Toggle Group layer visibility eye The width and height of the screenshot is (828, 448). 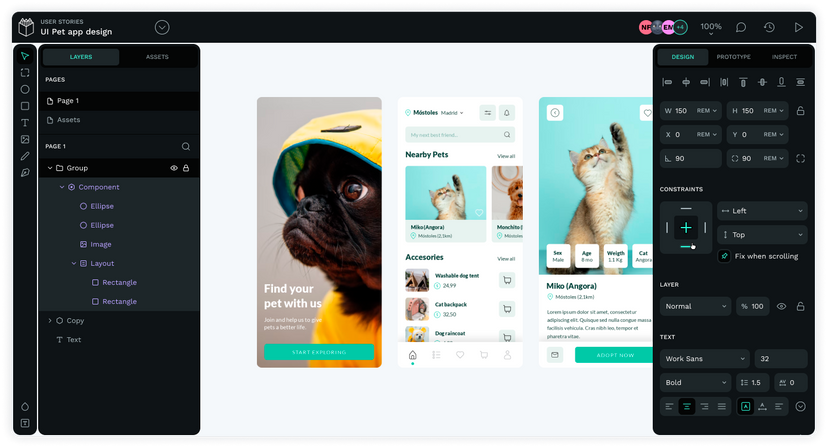click(x=174, y=168)
